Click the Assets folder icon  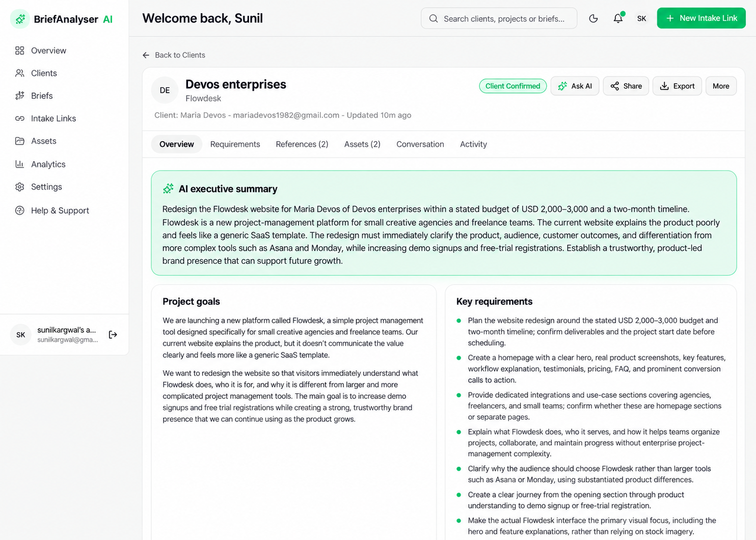20,141
